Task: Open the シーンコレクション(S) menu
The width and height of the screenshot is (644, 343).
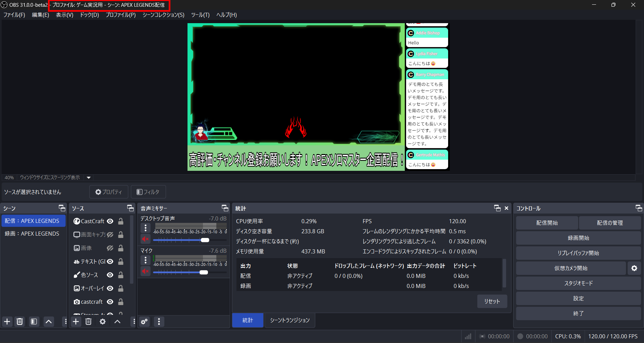Action: [163, 15]
